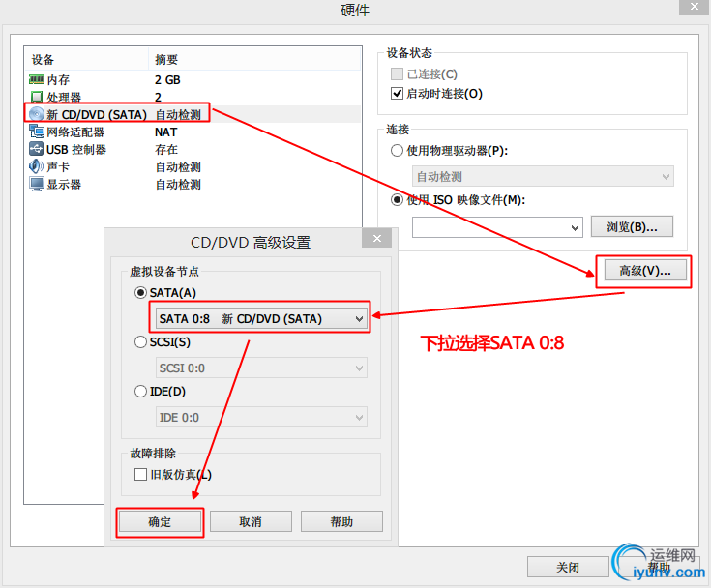
Task: Open the physical drive 自动检测 dropdown
Action: click(543, 176)
